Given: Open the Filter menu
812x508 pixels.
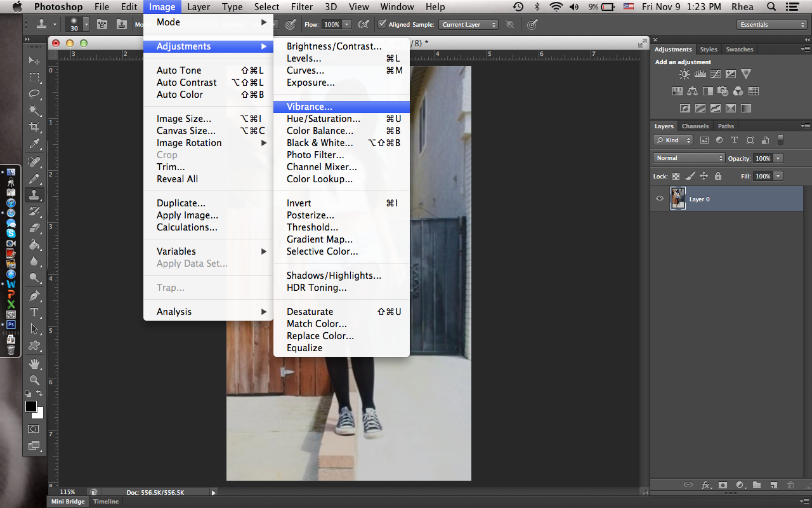Looking at the screenshot, I should click(x=302, y=7).
